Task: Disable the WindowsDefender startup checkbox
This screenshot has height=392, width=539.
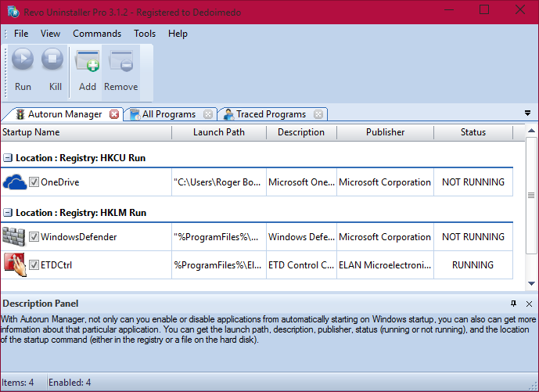Action: point(34,237)
